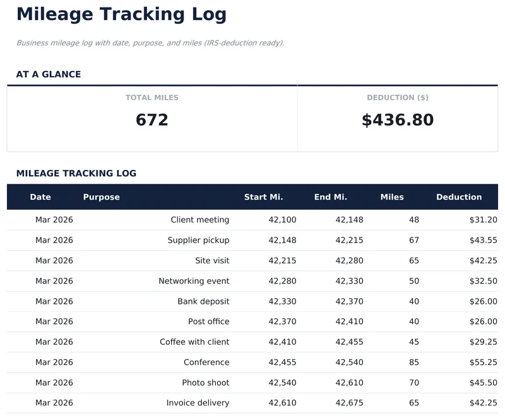Click the Conference miles value 85
The height and width of the screenshot is (420, 505).
click(x=413, y=363)
